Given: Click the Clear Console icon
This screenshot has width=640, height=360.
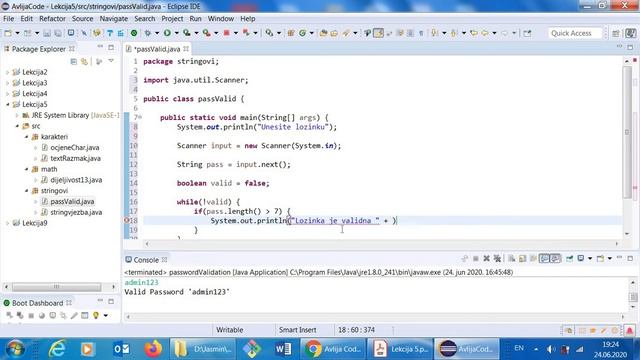Looking at the screenshot, I should pos(511,258).
